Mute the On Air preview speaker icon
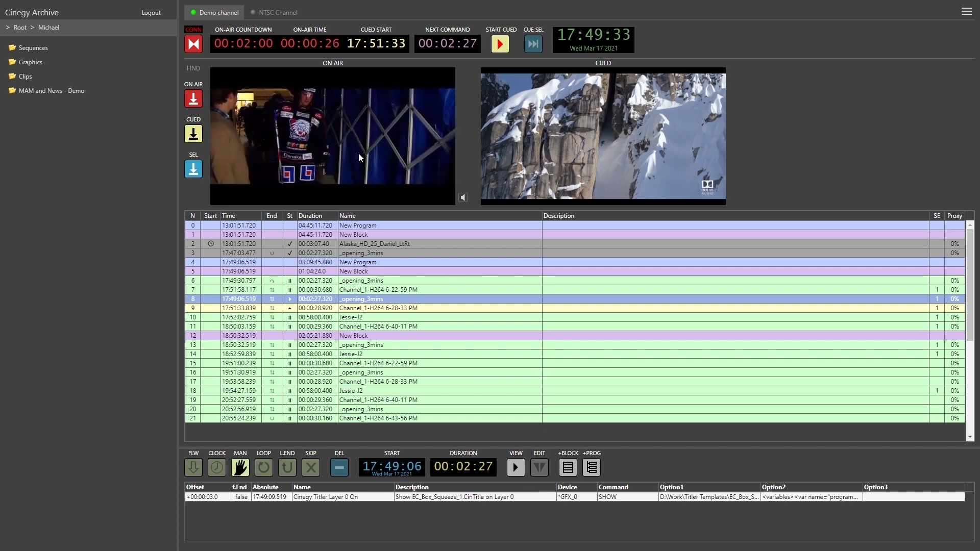The height and width of the screenshot is (551, 980). coord(463,197)
